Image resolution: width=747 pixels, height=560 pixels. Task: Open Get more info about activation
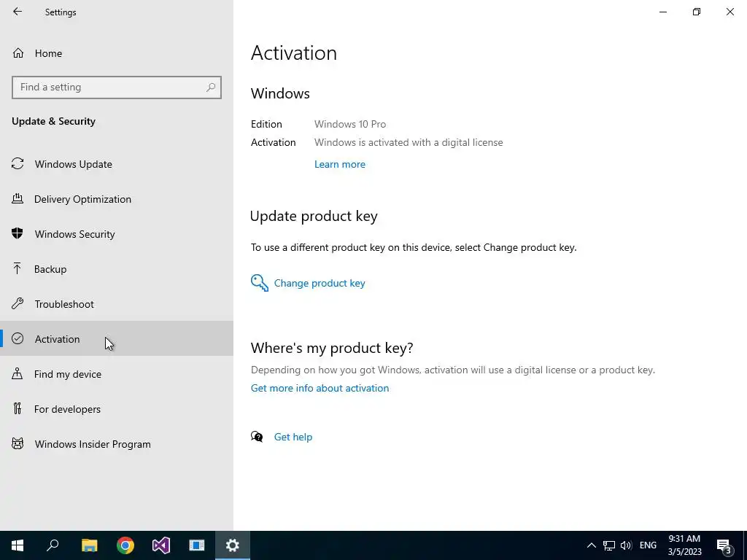coord(320,388)
